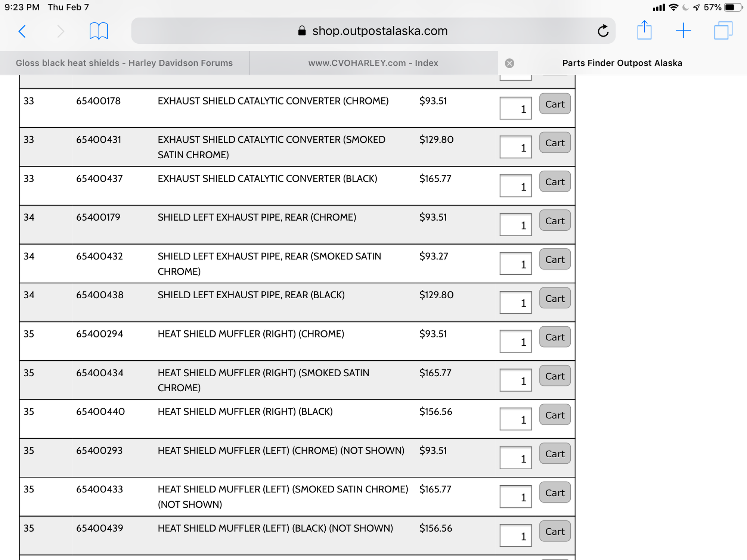Switch to the Gloss black heat shields tab

[x=124, y=63]
